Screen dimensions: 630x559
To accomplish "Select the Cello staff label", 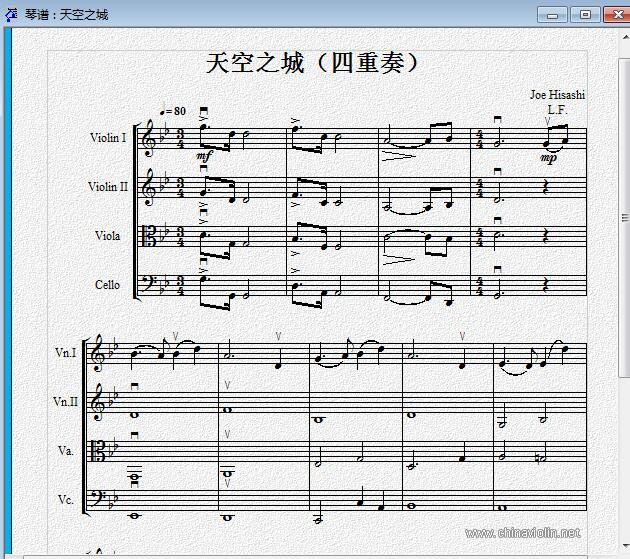I will [x=107, y=285].
